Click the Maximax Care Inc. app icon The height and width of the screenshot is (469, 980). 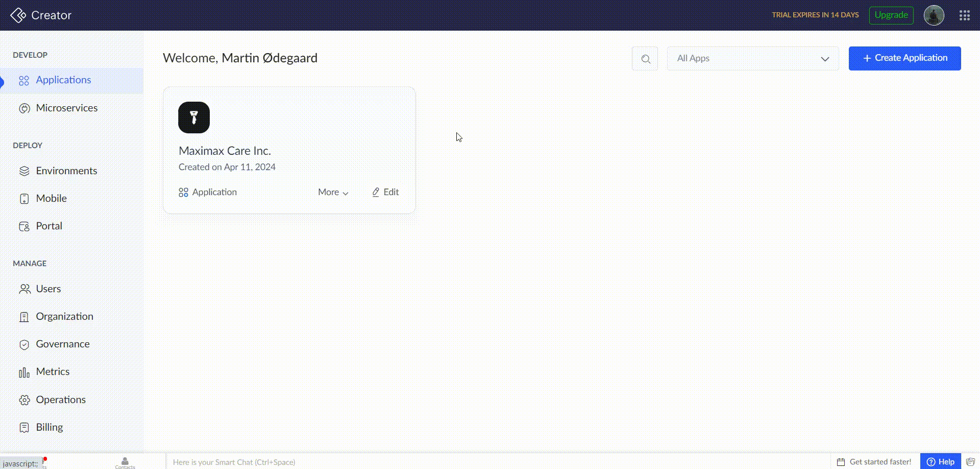194,118
